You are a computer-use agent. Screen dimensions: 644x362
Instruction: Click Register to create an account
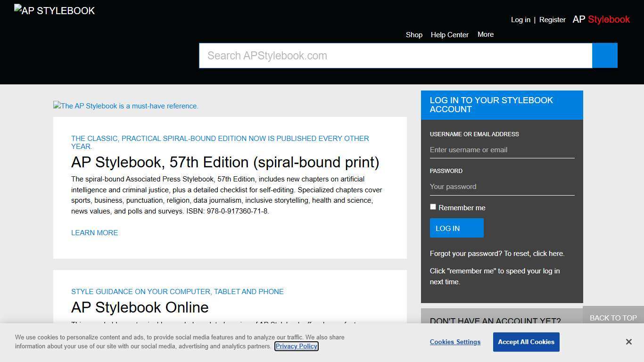[552, 19]
